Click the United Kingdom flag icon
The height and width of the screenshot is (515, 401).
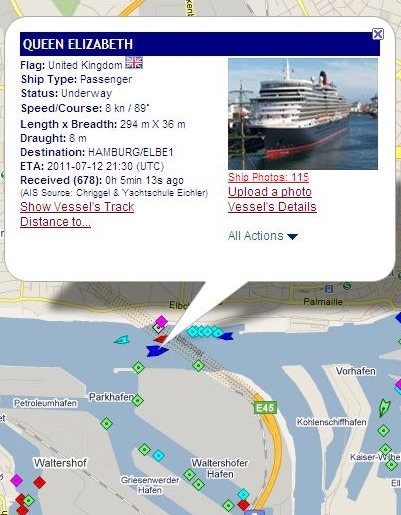pos(134,63)
